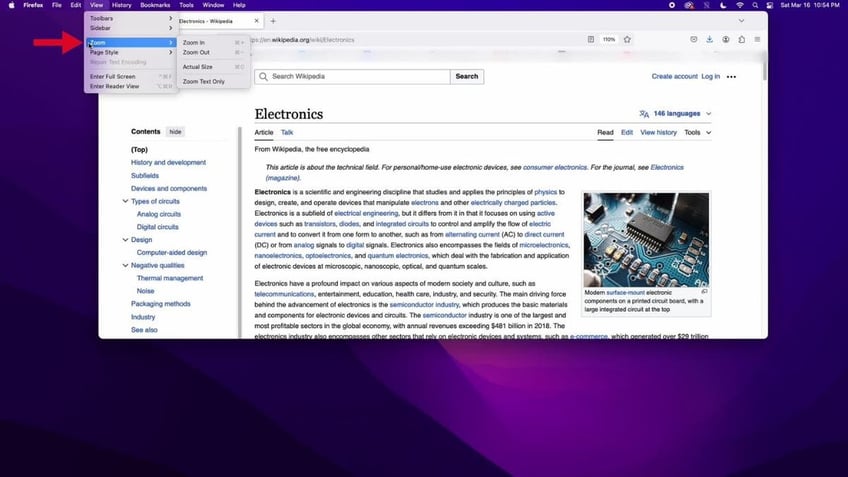Open the Firefox hamburger application menu

pos(757,39)
